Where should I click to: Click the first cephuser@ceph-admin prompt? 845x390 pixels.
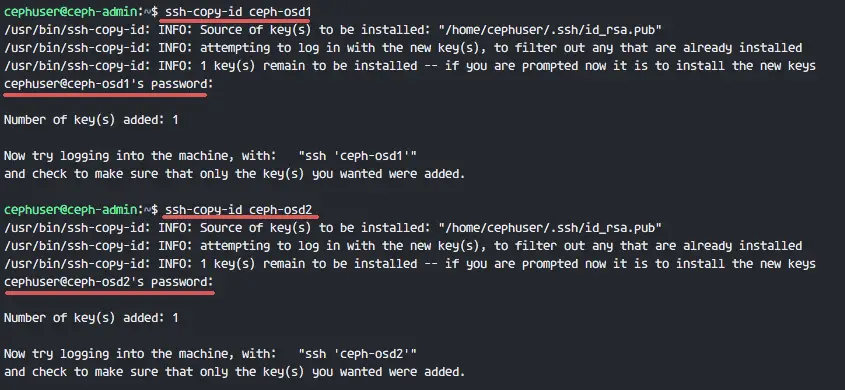click(x=71, y=11)
